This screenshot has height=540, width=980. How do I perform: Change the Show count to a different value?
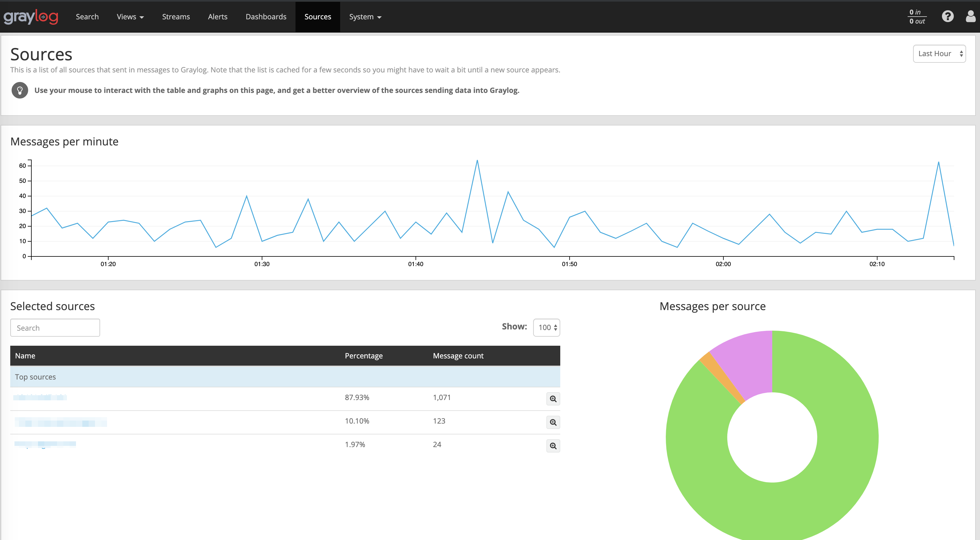point(546,327)
